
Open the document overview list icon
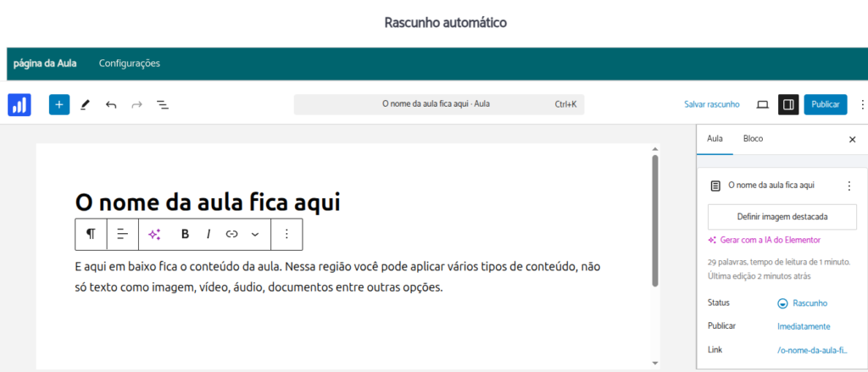point(163,105)
